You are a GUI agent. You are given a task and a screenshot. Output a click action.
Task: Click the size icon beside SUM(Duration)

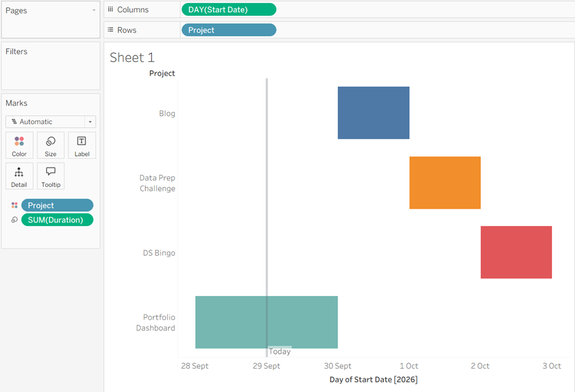pyautogui.click(x=14, y=220)
